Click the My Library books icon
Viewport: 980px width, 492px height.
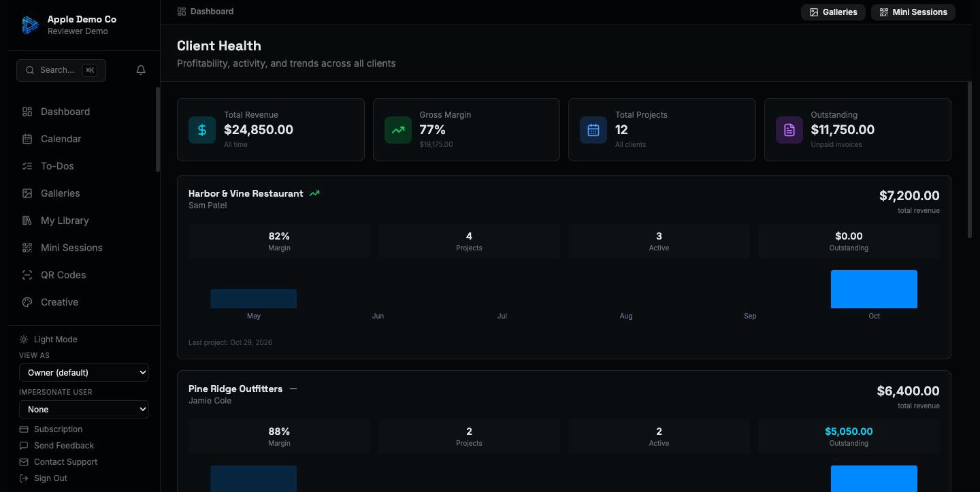pyautogui.click(x=27, y=220)
